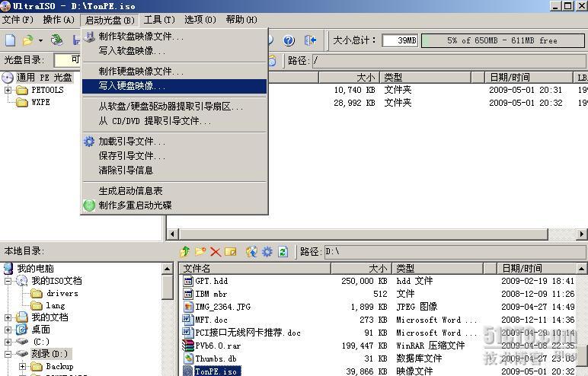
Task: Open the 操作(A) menu
Action: (x=59, y=20)
